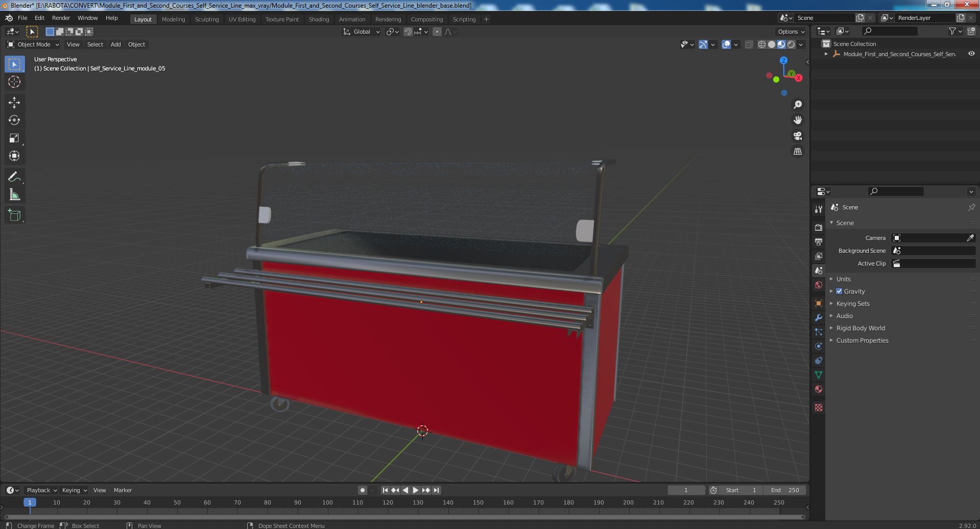Add a new workspace tab

coord(486,19)
